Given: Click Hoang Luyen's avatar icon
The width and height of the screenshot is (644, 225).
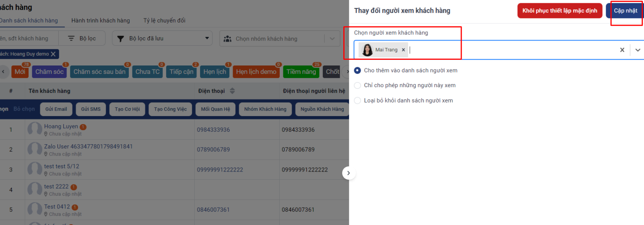Looking at the screenshot, I should 35,129.
